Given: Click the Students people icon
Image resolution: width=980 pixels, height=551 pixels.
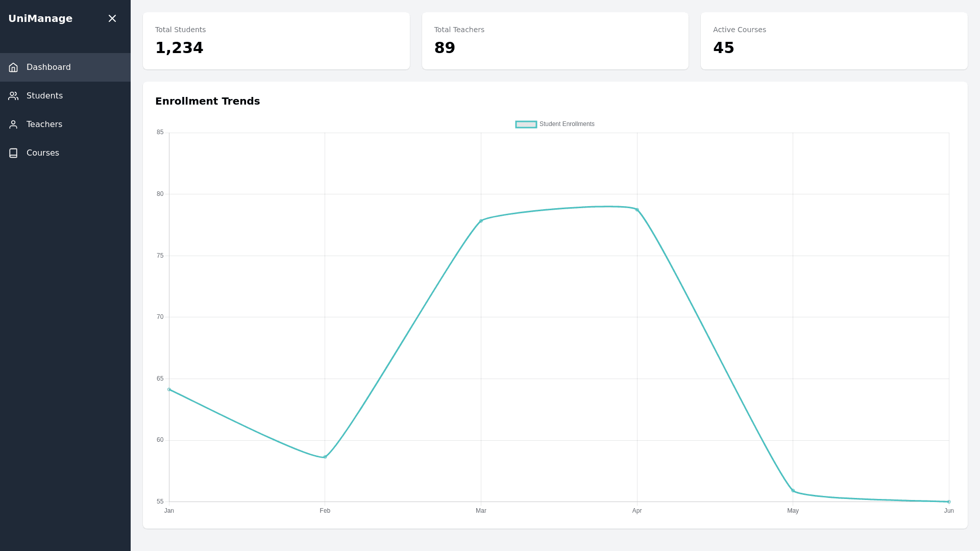Looking at the screenshot, I should tap(13, 96).
